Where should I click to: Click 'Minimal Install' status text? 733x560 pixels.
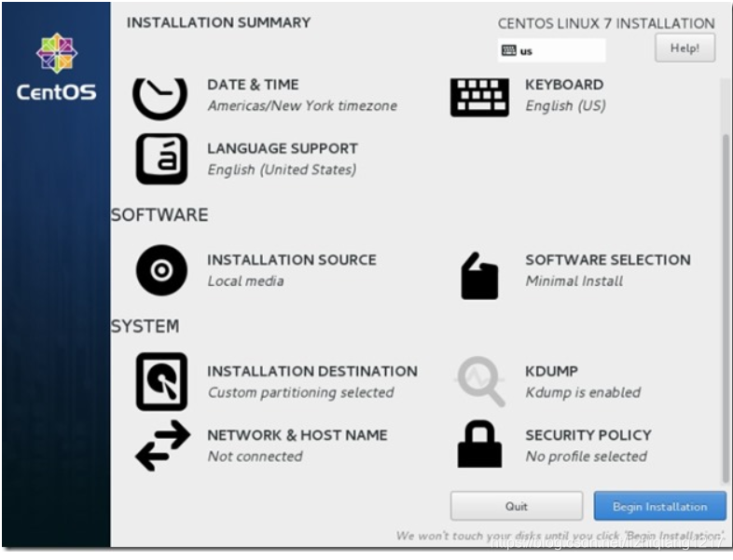pos(574,280)
